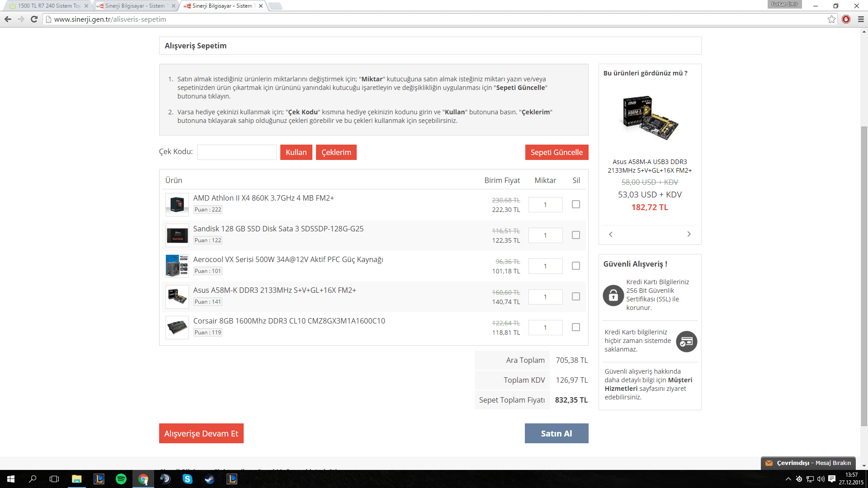Screen dimensions: 868x488
Task: Show previous suggested product with left chevron
Action: pyautogui.click(x=611, y=234)
